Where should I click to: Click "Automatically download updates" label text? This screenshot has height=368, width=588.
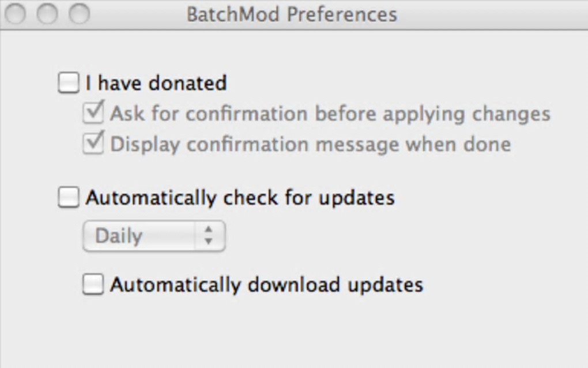click(266, 285)
